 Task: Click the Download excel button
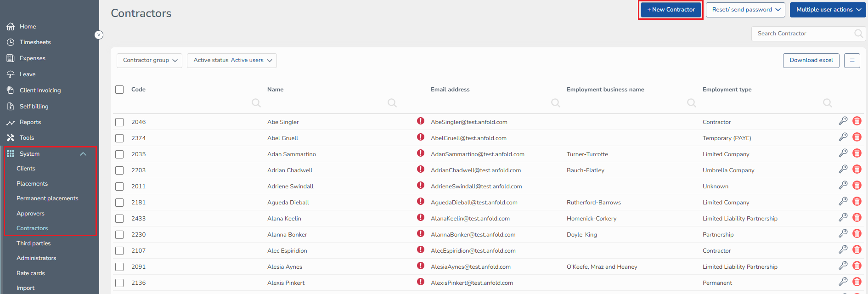(811, 60)
